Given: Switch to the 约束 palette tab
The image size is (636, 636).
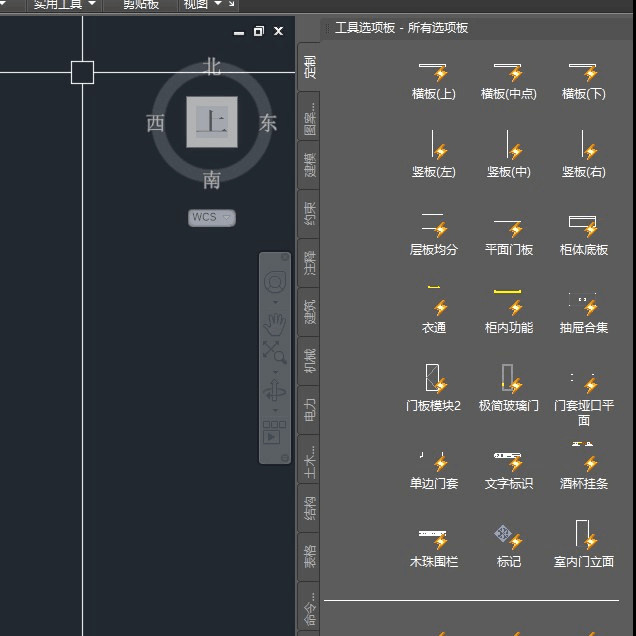Looking at the screenshot, I should (310, 214).
